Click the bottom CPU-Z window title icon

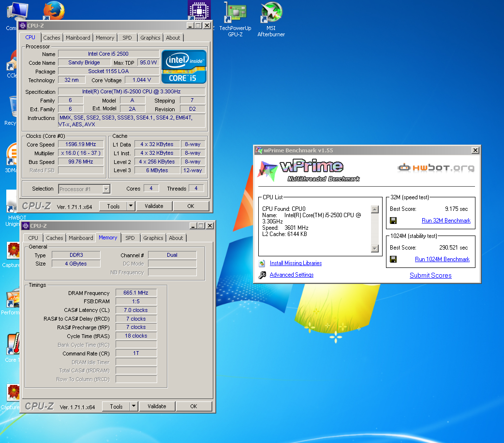click(26, 226)
